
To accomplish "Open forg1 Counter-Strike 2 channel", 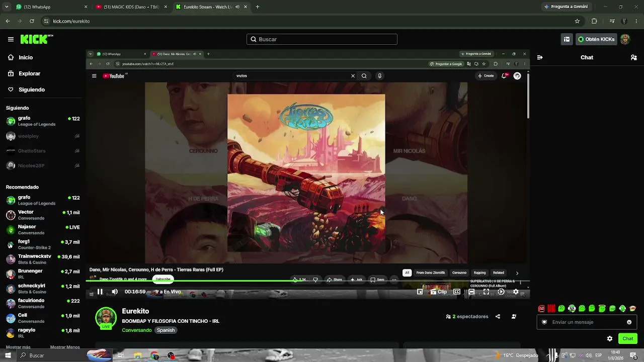I will click(x=43, y=244).
